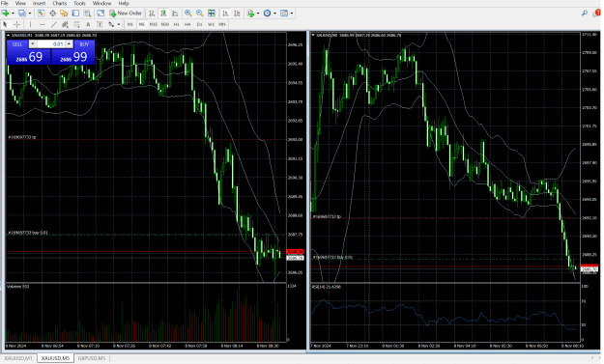Expand the Templates dropdown arrow

[292, 14]
